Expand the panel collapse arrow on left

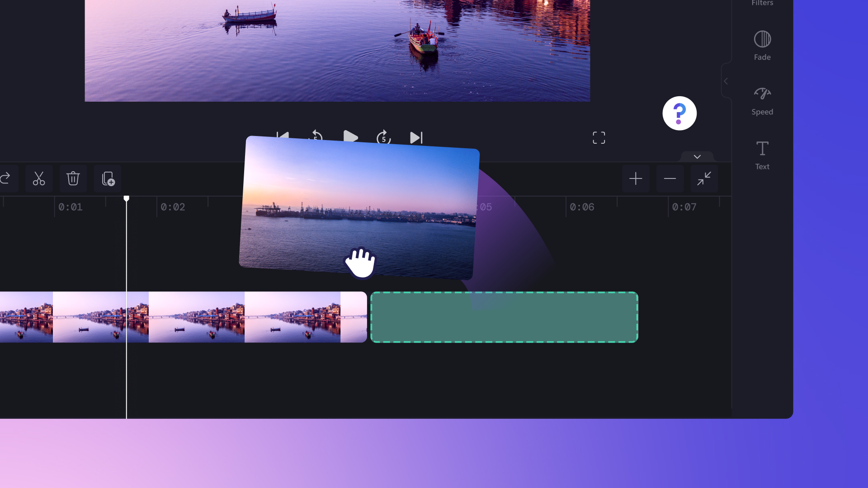(726, 81)
